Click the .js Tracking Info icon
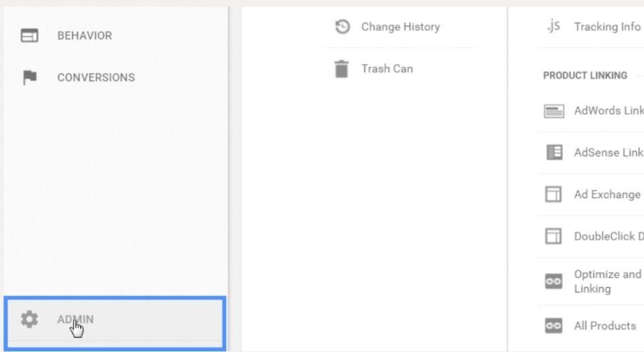Image resolution: width=644 pixels, height=352 pixels. [x=553, y=27]
